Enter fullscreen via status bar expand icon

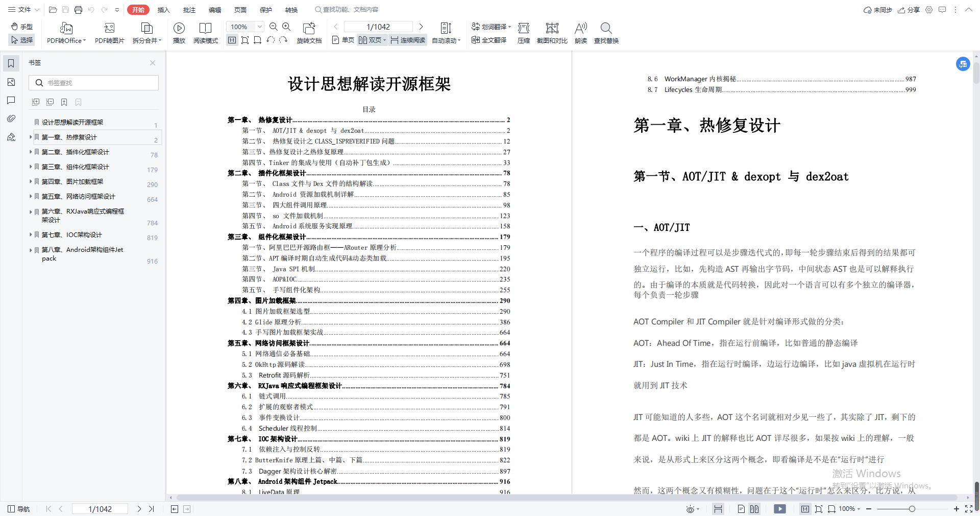968,509
